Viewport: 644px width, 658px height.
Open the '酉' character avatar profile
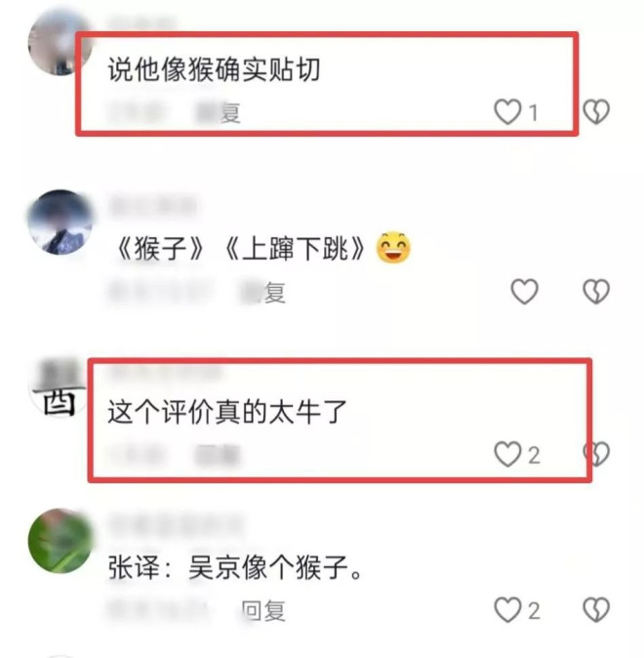click(x=58, y=389)
